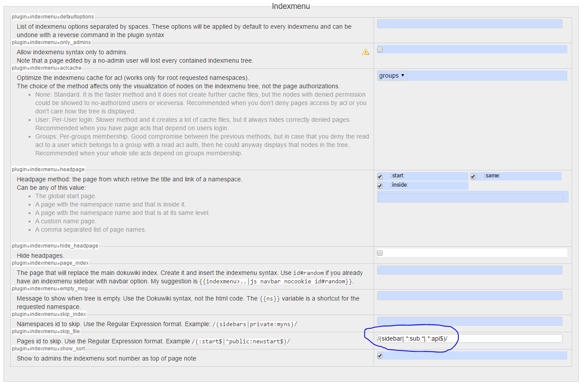The image size is (588, 391).
Task: Click the :inside: checkbox label
Action: (399, 185)
